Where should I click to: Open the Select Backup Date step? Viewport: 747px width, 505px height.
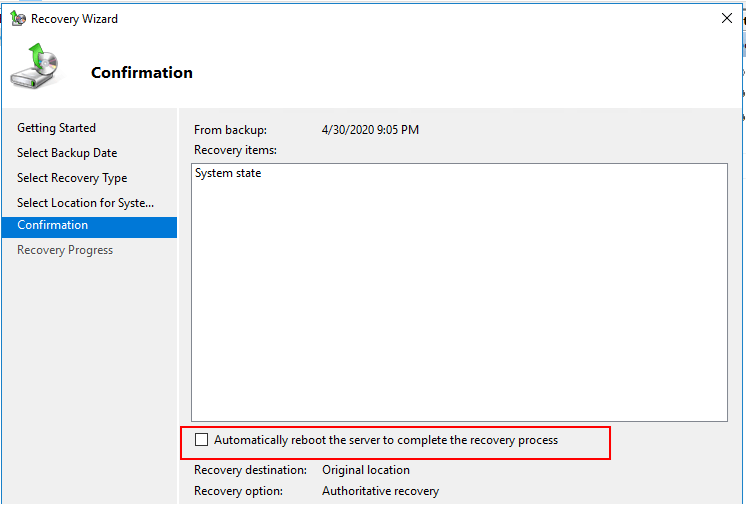[67, 152]
